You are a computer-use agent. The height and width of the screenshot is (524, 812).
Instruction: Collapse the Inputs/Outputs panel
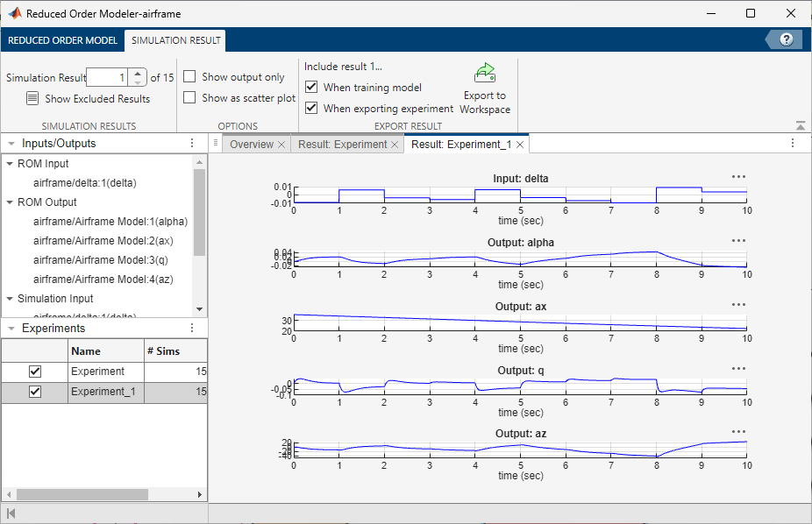(10, 143)
